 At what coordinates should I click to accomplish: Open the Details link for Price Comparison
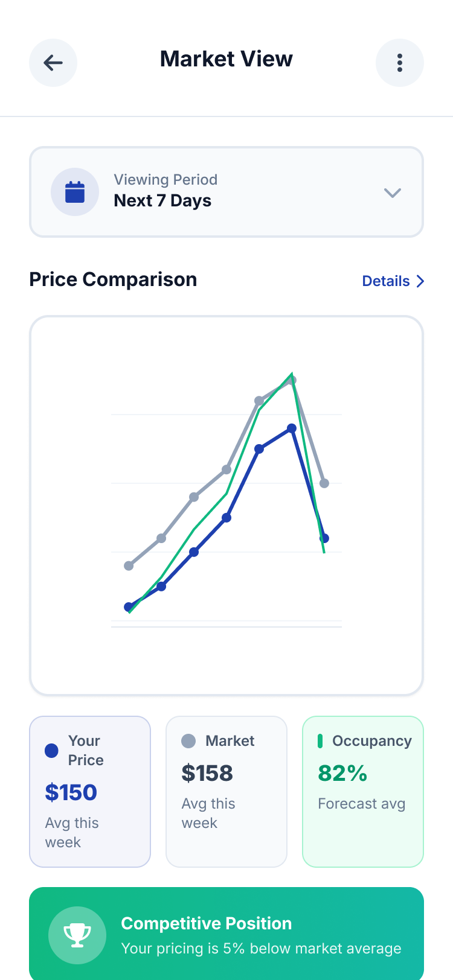click(x=385, y=281)
